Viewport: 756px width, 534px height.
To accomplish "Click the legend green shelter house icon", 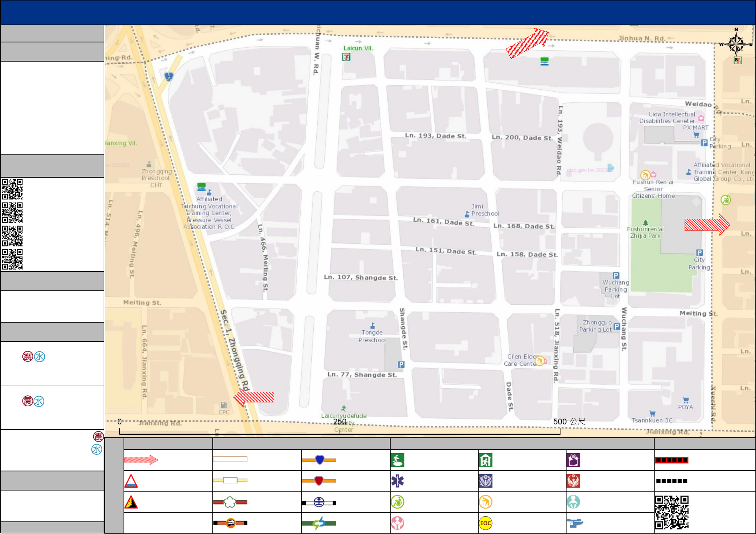I will coord(486,460).
